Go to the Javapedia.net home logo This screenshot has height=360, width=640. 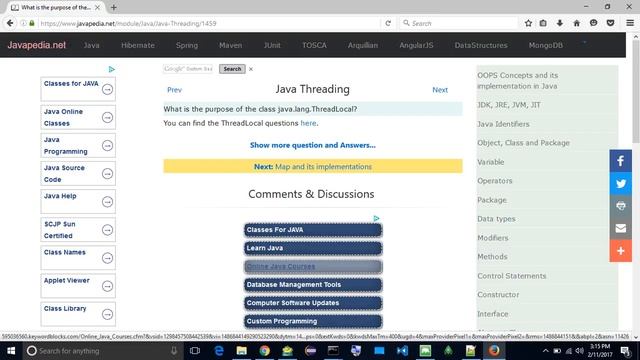pyautogui.click(x=36, y=45)
